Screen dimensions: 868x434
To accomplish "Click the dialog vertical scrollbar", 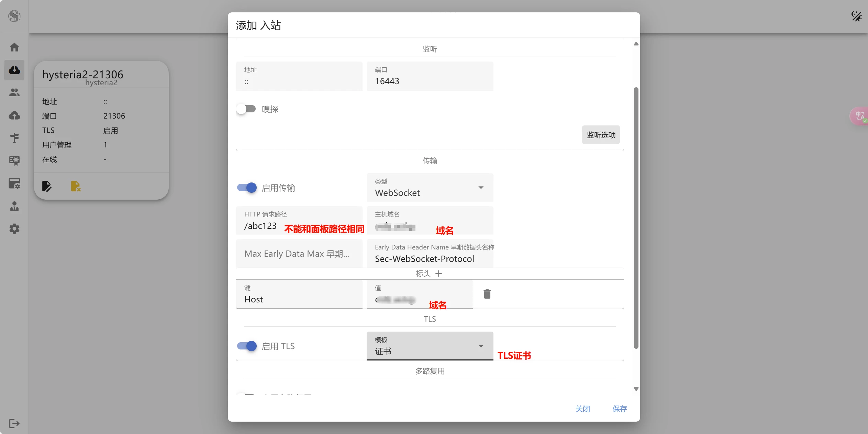I will click(636, 218).
